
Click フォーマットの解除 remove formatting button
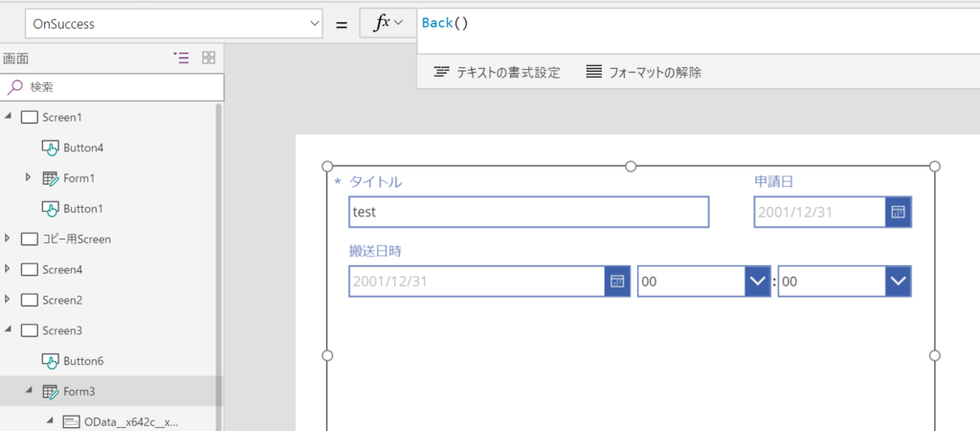(x=644, y=73)
